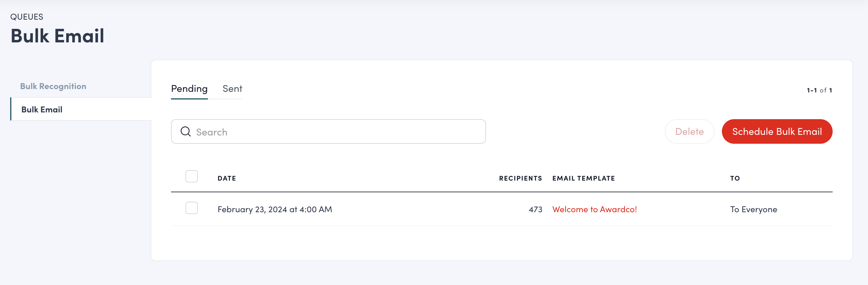The image size is (868, 285).
Task: Click Schedule Bulk Email
Action: pyautogui.click(x=777, y=131)
